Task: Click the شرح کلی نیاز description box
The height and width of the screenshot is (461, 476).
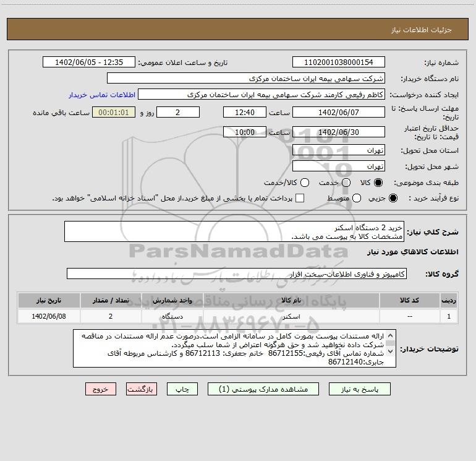Action: point(234,232)
